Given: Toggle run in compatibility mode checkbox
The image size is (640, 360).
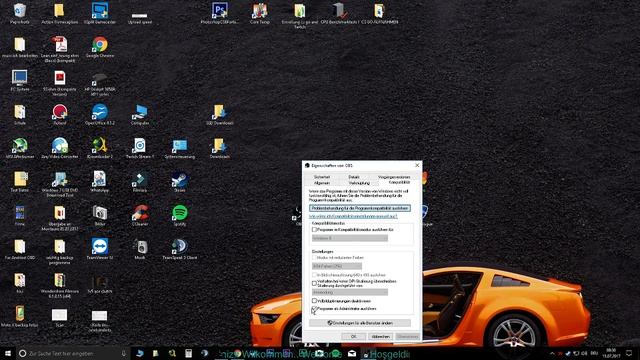Looking at the screenshot, I should (314, 229).
